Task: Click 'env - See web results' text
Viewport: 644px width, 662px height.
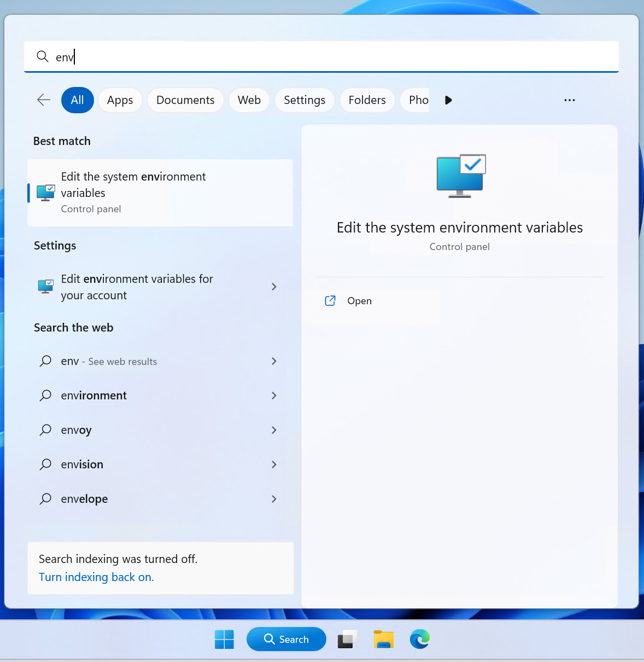Action: click(109, 361)
